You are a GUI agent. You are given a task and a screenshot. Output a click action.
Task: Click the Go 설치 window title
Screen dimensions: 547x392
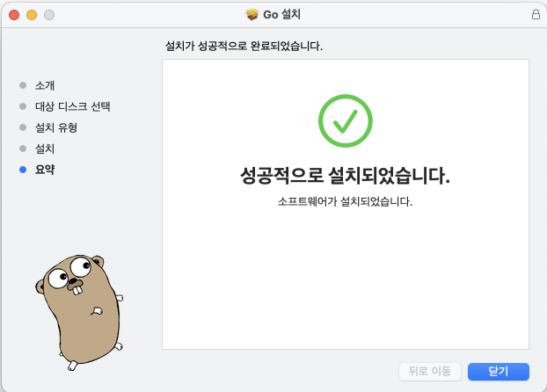pyautogui.click(x=281, y=14)
